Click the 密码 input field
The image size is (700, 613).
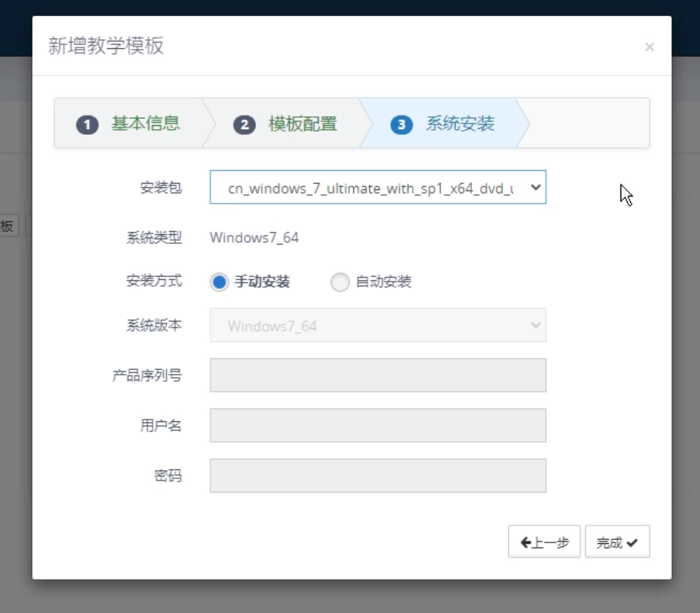click(x=377, y=476)
